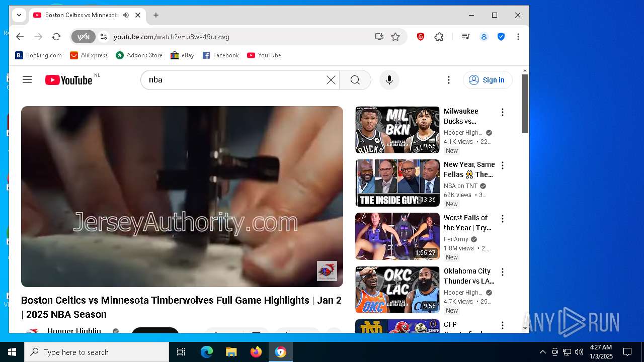Open red ad blocker extension
This screenshot has width=644, height=362.
coord(421,37)
